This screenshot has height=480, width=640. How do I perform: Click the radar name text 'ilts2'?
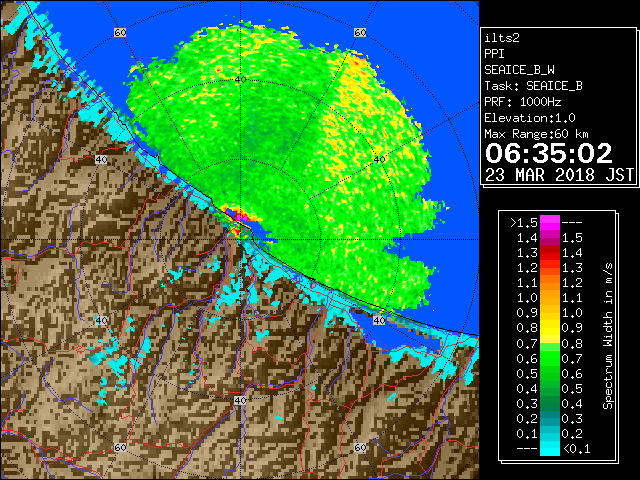coord(502,38)
